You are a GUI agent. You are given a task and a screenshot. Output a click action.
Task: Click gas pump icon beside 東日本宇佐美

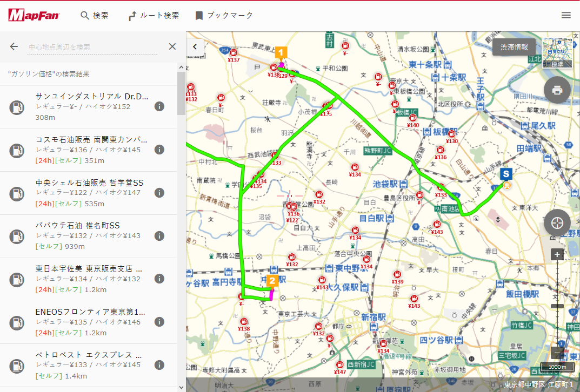pos(17,280)
